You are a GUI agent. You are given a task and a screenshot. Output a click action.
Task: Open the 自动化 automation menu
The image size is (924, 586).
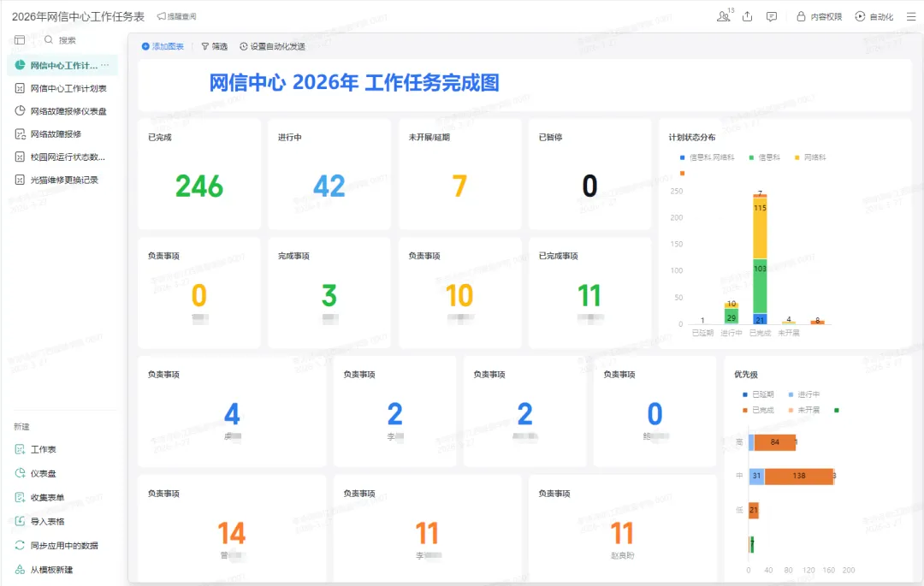tap(874, 16)
